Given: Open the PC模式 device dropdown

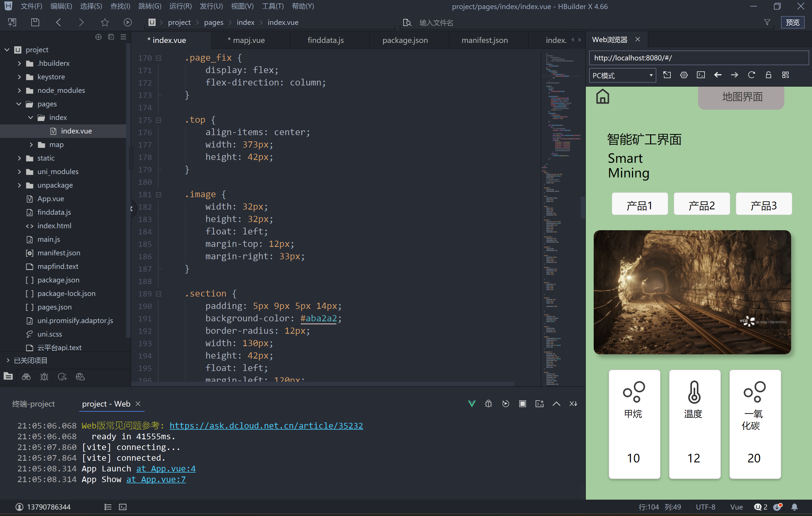Looking at the screenshot, I should pos(622,75).
